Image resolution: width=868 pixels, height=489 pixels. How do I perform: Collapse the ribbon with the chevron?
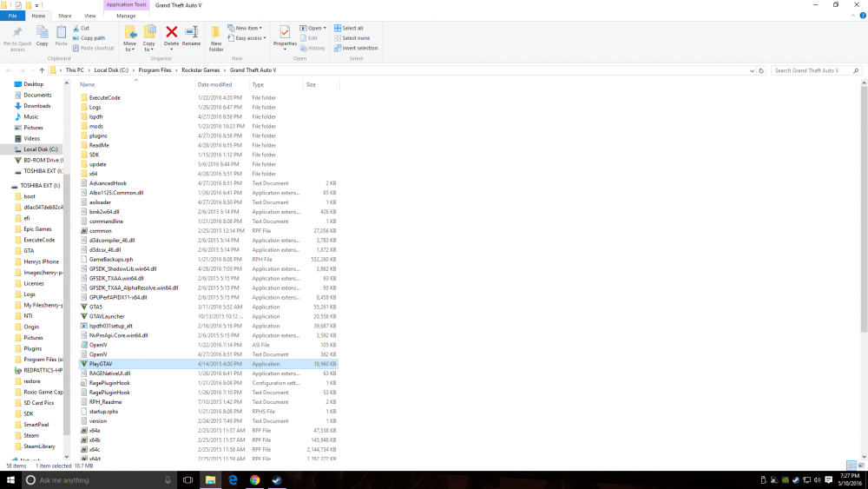pyautogui.click(x=852, y=16)
